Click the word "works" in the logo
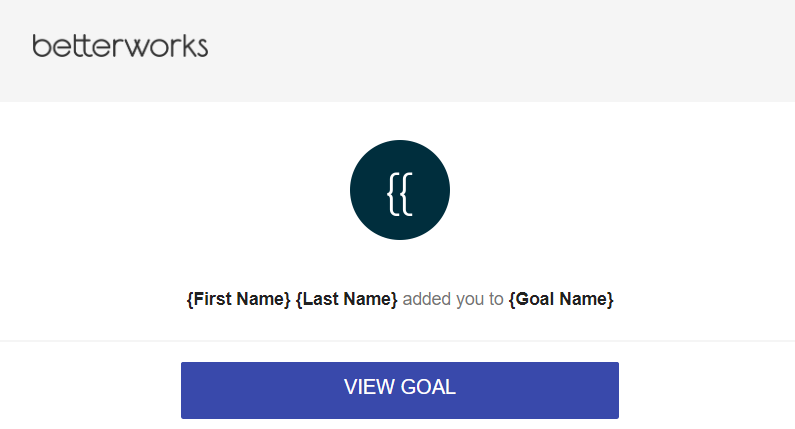 point(166,46)
